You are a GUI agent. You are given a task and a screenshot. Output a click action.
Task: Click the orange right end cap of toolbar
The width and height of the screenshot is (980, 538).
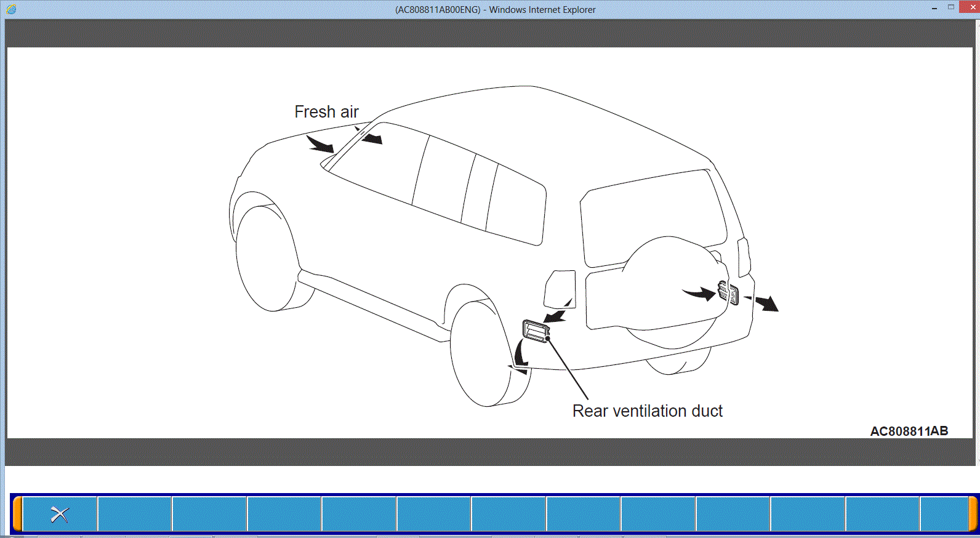pyautogui.click(x=973, y=514)
